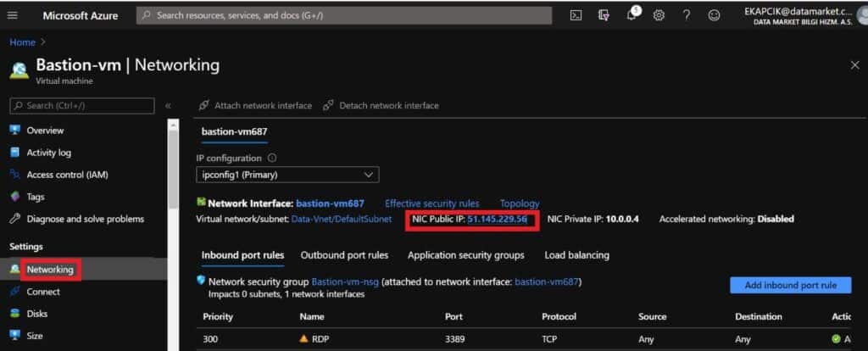Open the ipconfig1 (Primary) dropdown
Image resolution: width=868 pixels, height=351 pixels.
(288, 175)
